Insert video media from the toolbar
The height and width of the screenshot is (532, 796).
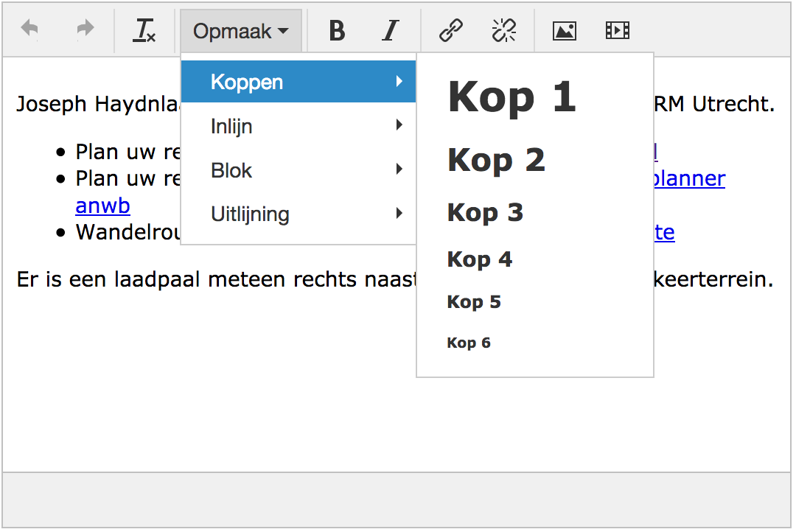point(618,30)
